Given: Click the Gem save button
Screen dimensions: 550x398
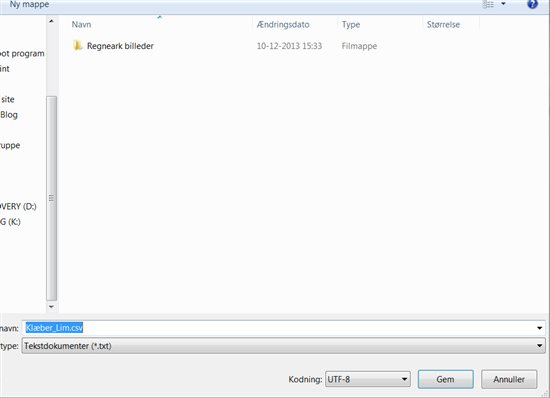Looking at the screenshot, I should pyautogui.click(x=445, y=379).
